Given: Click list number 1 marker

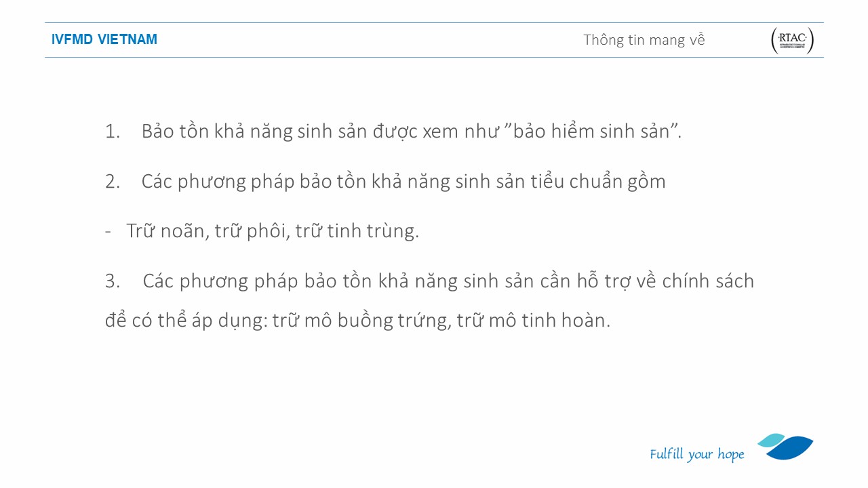Looking at the screenshot, I should click(112, 131).
